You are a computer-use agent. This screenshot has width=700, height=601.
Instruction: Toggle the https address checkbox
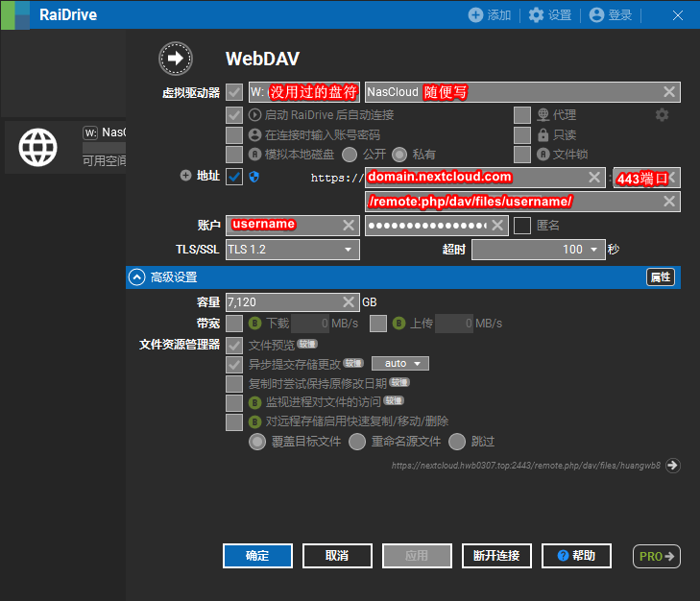click(x=234, y=177)
